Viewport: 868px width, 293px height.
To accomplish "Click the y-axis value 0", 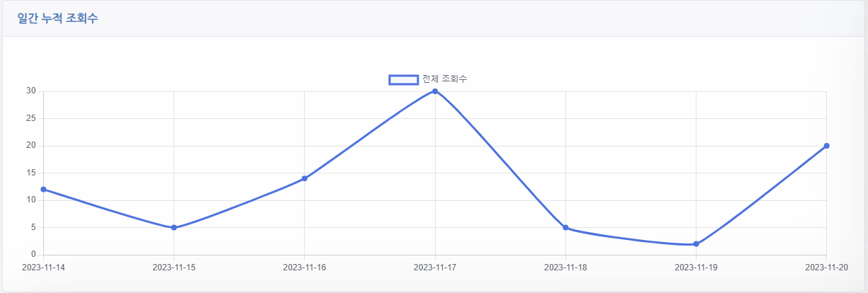I will [33, 255].
